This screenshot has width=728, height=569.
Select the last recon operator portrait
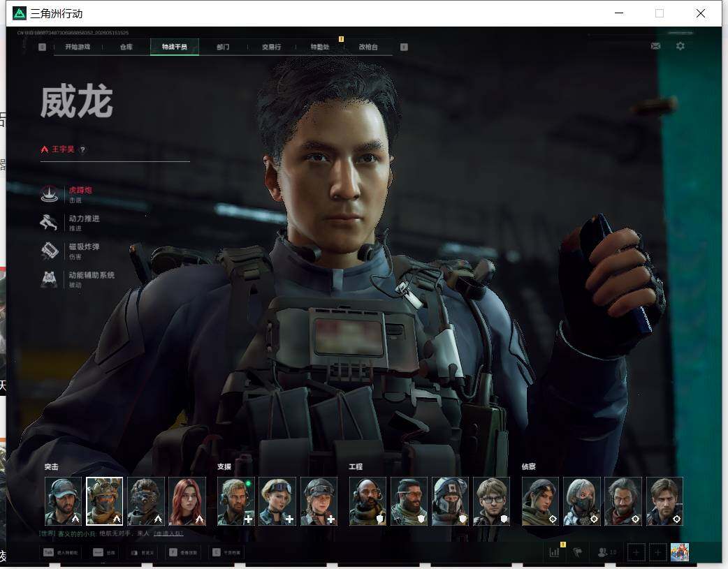(665, 501)
